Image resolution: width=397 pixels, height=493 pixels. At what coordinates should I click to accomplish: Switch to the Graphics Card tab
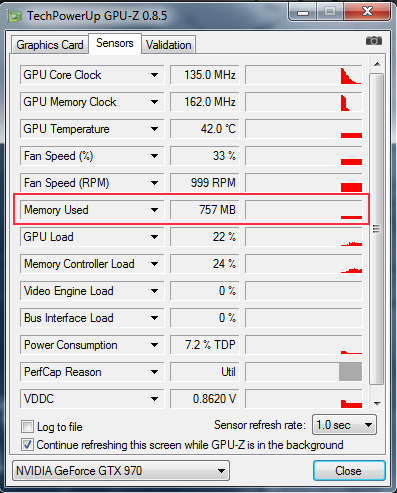tap(50, 45)
